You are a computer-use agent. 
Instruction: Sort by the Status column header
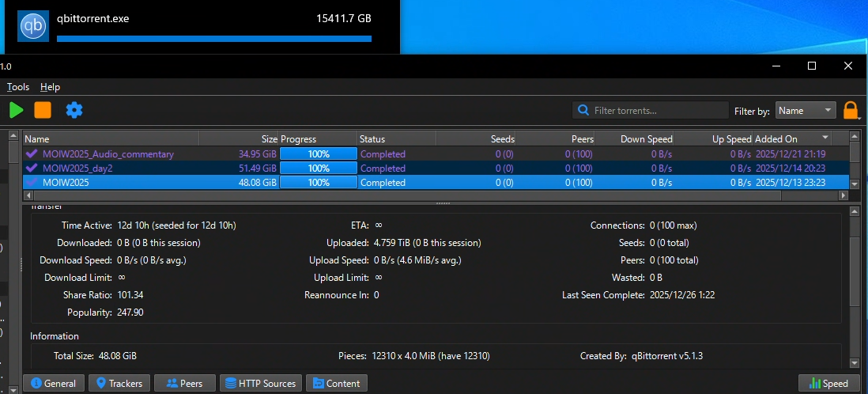[x=397, y=139]
